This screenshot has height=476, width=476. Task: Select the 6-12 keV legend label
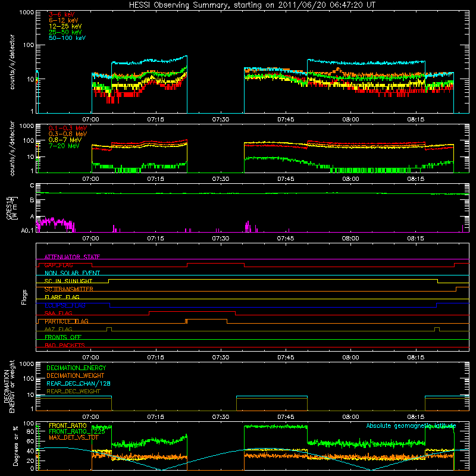(64, 20)
